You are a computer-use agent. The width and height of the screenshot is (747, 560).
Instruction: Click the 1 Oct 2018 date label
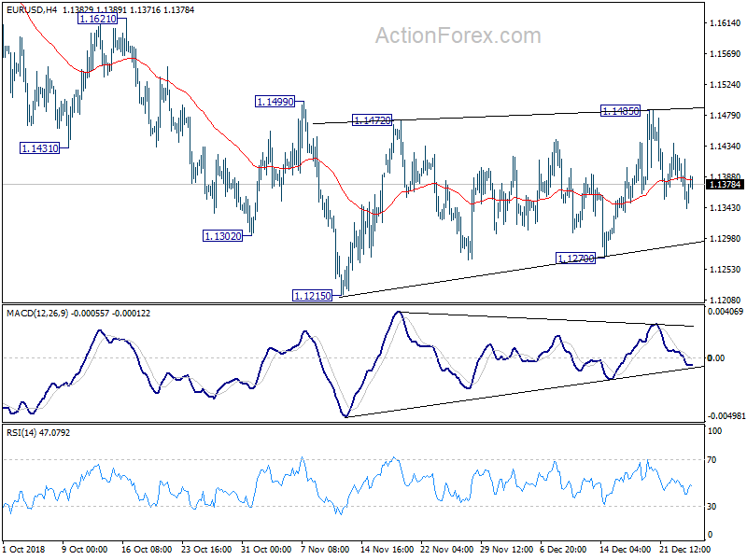24,549
